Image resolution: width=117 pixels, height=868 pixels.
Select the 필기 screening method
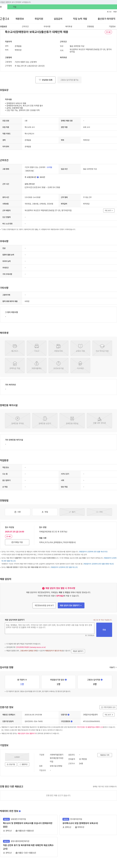pos(72,512)
